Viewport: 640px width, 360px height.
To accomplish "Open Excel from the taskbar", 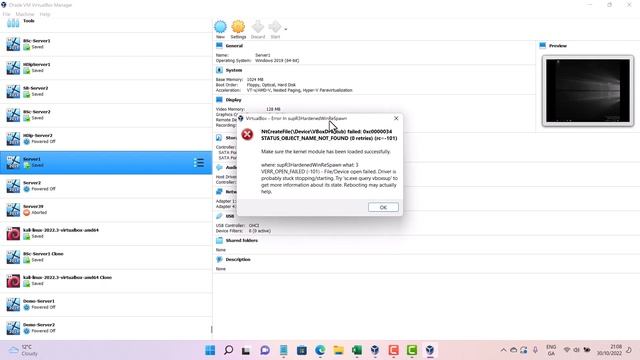I will (357, 350).
